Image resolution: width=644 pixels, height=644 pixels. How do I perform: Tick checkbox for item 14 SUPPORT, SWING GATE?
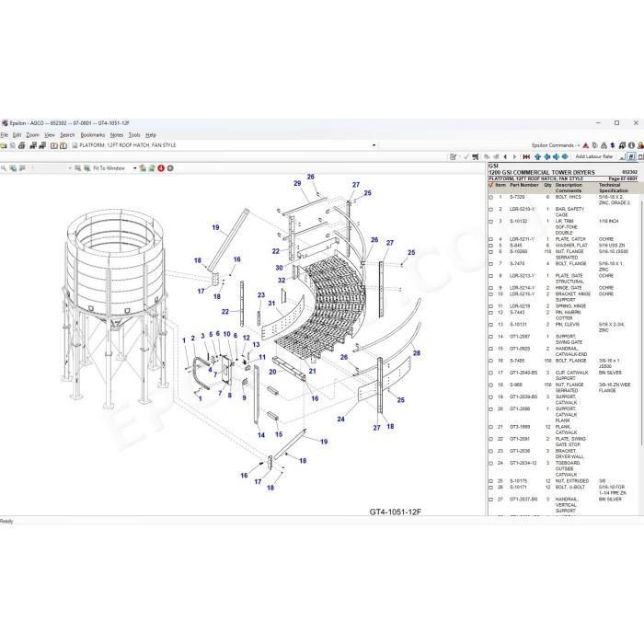tap(490, 337)
